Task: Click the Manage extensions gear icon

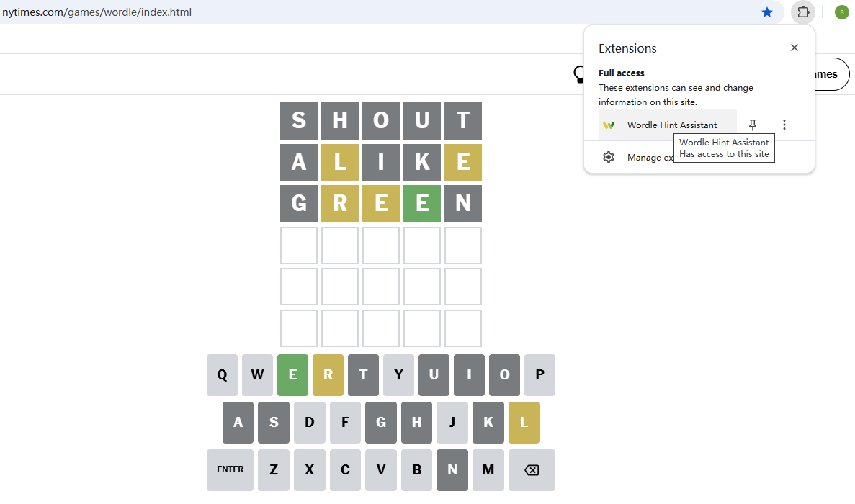Action: (609, 157)
